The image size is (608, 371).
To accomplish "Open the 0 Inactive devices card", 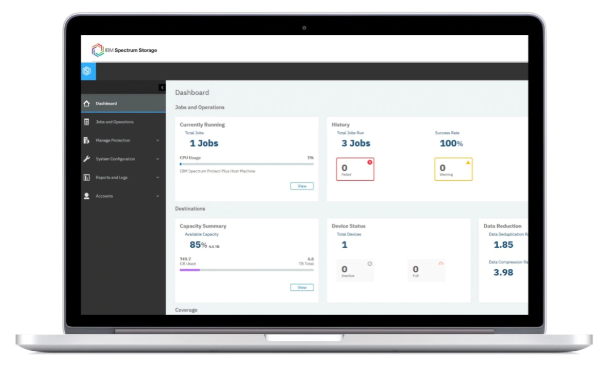I will tap(355, 270).
